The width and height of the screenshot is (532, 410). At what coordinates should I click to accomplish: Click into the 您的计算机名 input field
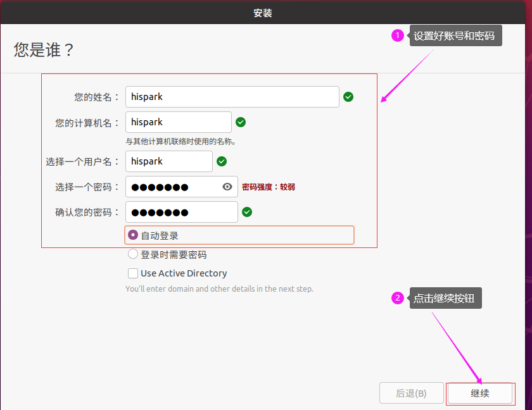178,122
